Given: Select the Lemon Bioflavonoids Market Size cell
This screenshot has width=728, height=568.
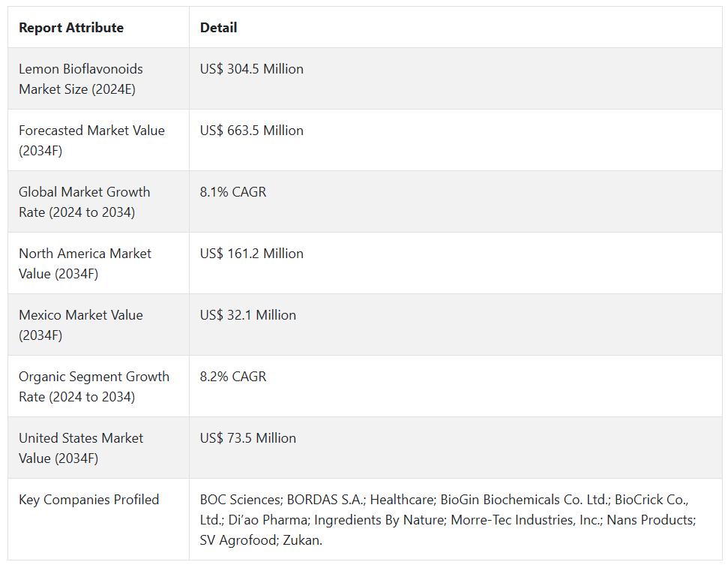Looking at the screenshot, I should pos(81,79).
